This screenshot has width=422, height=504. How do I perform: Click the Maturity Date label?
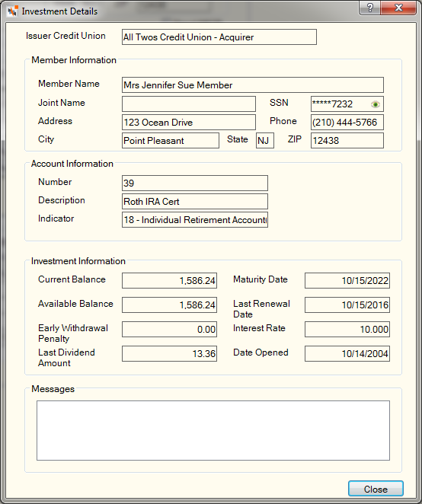click(x=261, y=279)
